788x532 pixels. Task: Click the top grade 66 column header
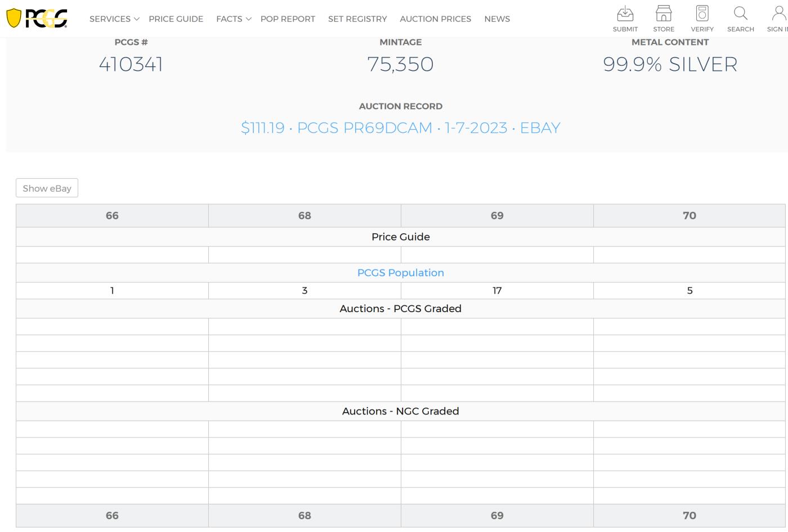pos(112,216)
